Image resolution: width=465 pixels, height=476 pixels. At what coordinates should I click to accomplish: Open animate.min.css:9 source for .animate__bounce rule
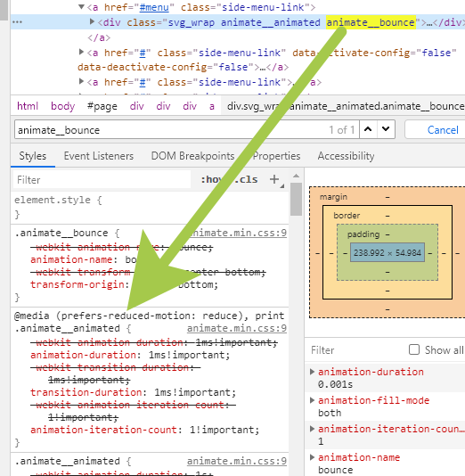[239, 233]
